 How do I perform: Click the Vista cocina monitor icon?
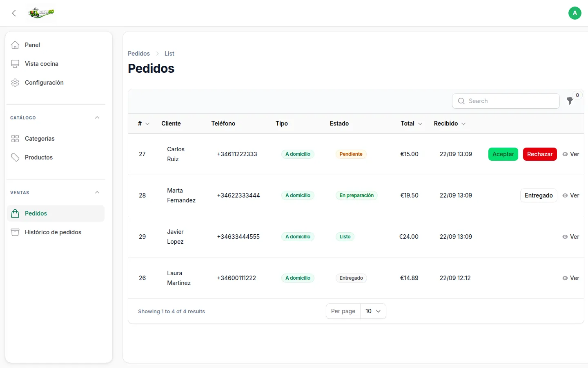pyautogui.click(x=15, y=64)
